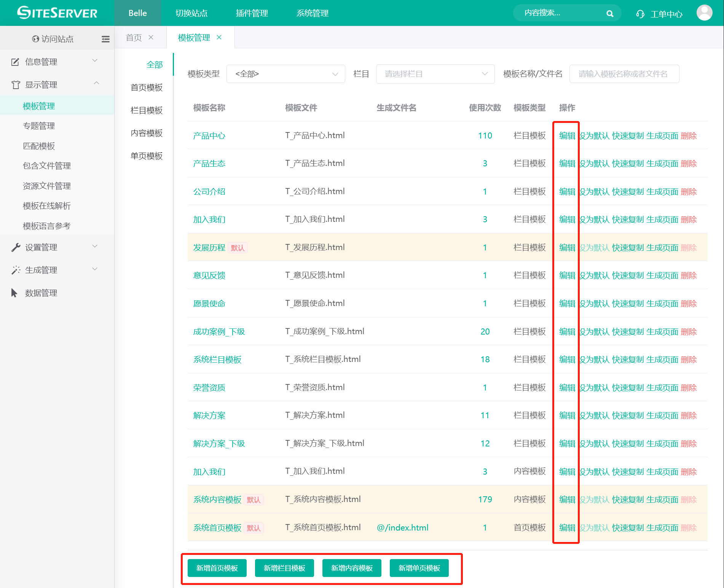
Task: Click 删除 for the 加入我们 栏目模板 row
Action: (x=689, y=220)
